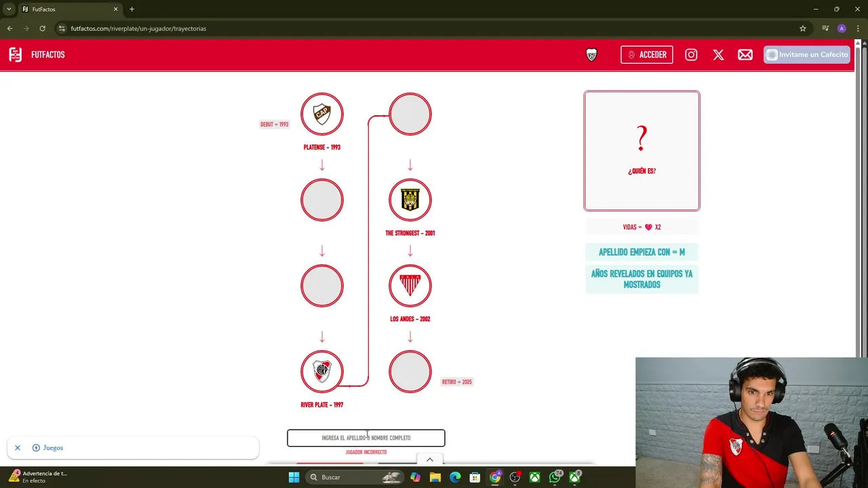Click the player name input field
Viewport: 868px width, 488px height.
(366, 438)
